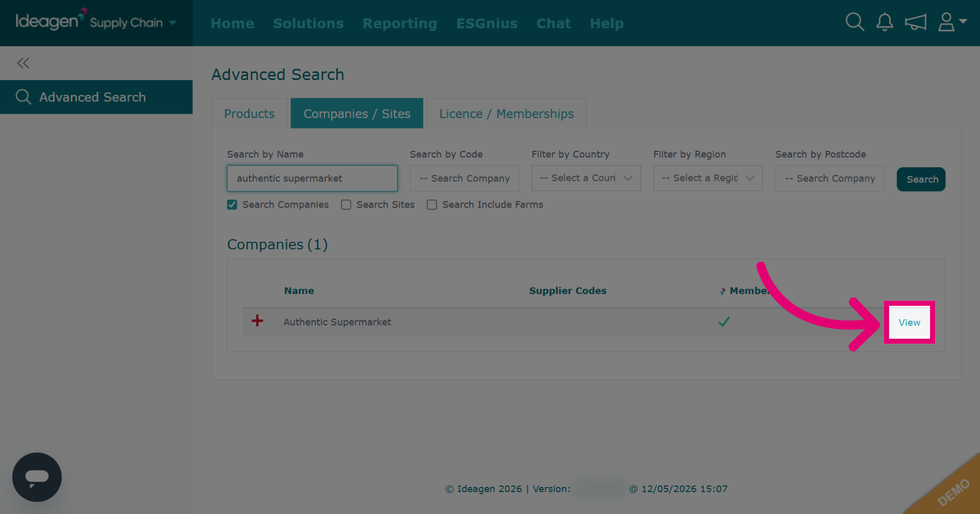Open Chat menu item

553,23
